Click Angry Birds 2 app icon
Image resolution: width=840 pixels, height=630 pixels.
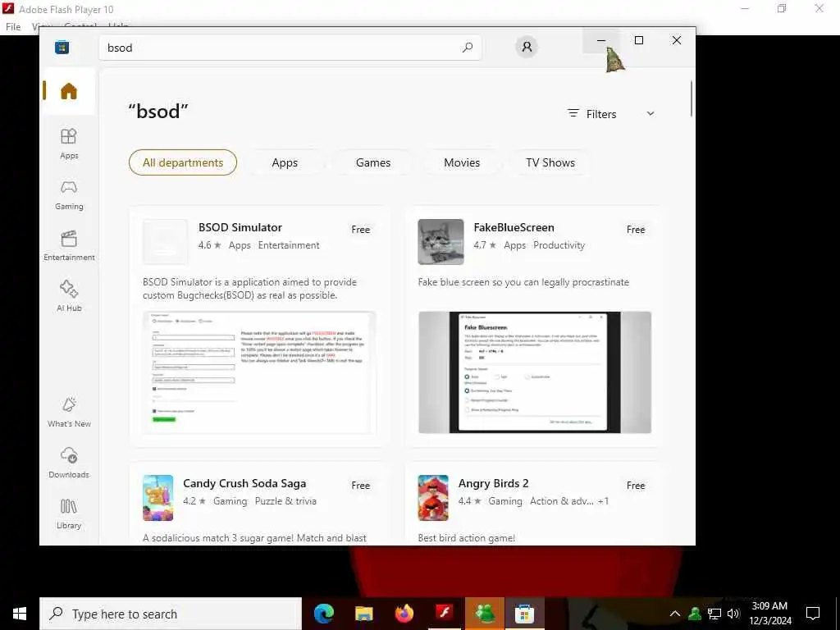(x=433, y=498)
